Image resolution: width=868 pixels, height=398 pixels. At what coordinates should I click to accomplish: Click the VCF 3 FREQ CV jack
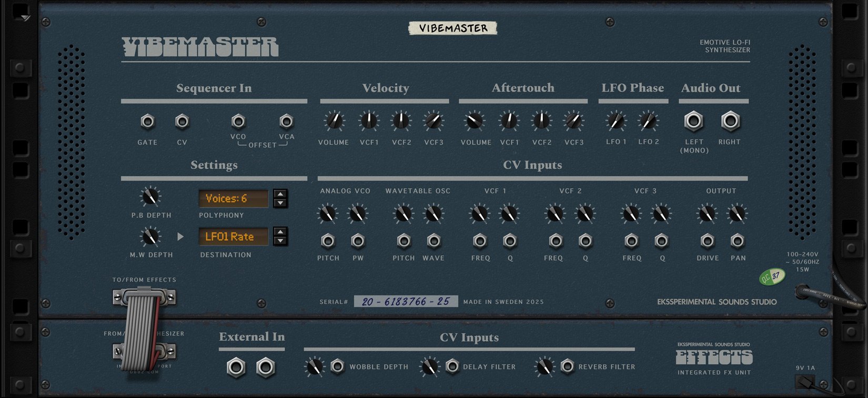[631, 241]
